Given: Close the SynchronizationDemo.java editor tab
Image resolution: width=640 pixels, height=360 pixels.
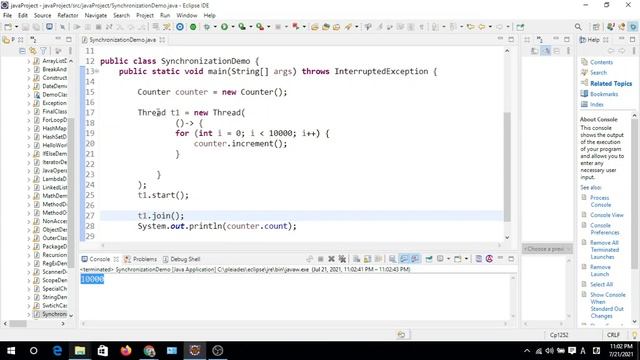Looking at the screenshot, I should click(x=162, y=40).
